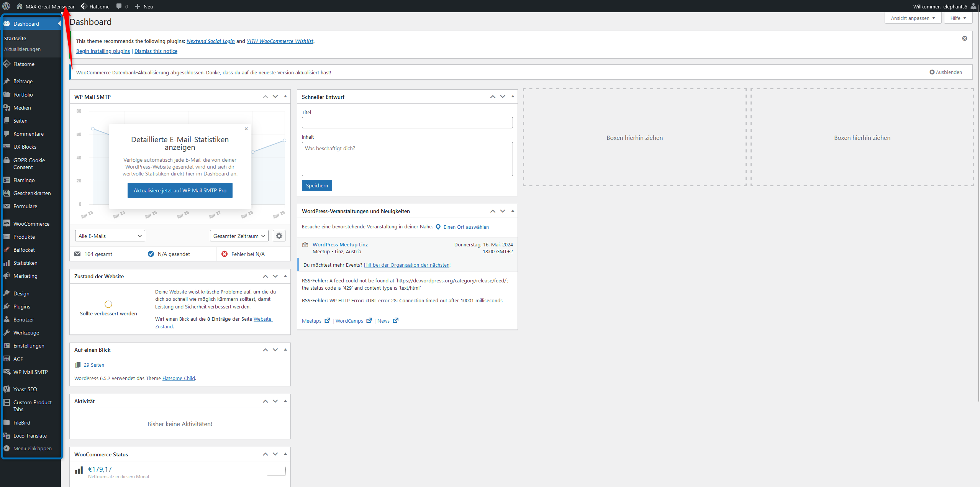Hide the WooCommerce notice via Ausblenden

tap(946, 72)
